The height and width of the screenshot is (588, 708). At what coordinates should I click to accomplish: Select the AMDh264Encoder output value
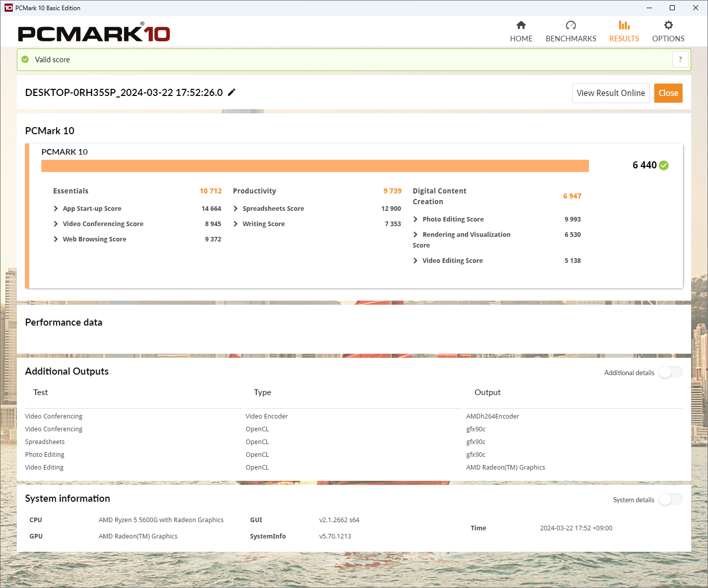pyautogui.click(x=492, y=416)
